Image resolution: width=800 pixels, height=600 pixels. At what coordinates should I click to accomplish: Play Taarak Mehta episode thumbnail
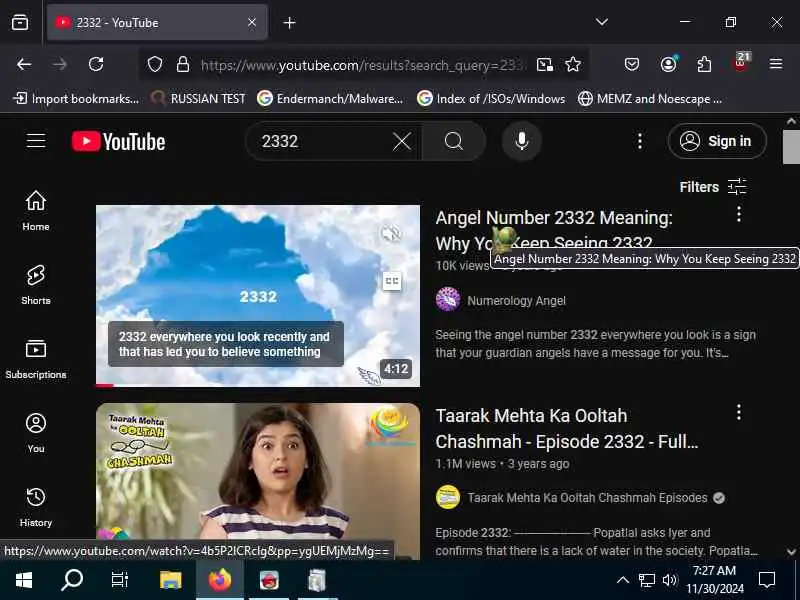(258, 472)
